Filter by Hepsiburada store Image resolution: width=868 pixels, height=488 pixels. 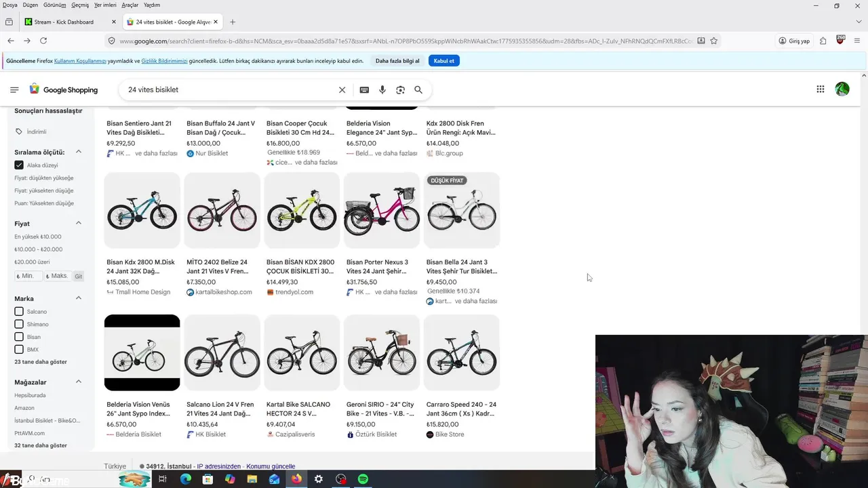coord(30,395)
